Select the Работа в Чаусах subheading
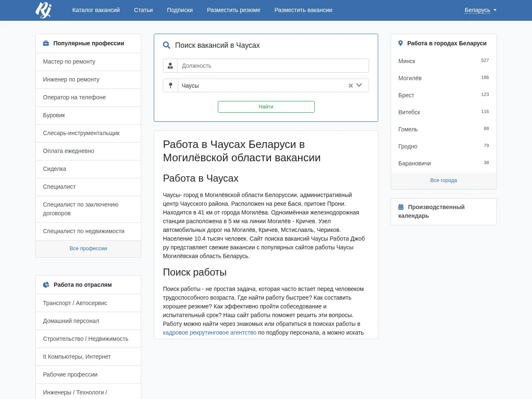532x399 pixels. coord(201,178)
